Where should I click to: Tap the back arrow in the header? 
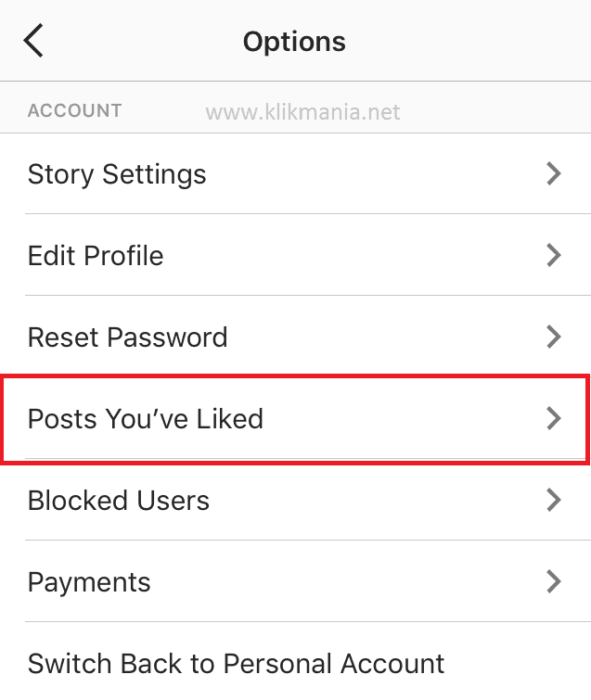pos(34,41)
